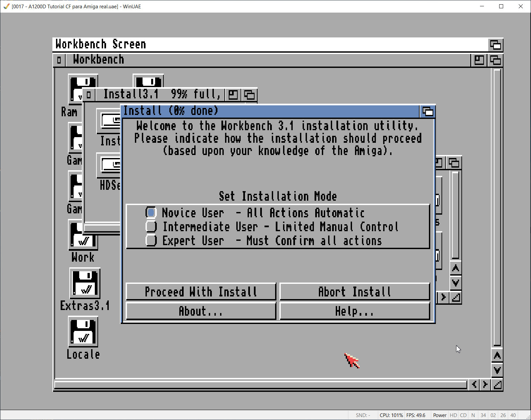Click the Workbench window sizing gadget
Viewport: 531px width, 420px height.
tap(497, 385)
